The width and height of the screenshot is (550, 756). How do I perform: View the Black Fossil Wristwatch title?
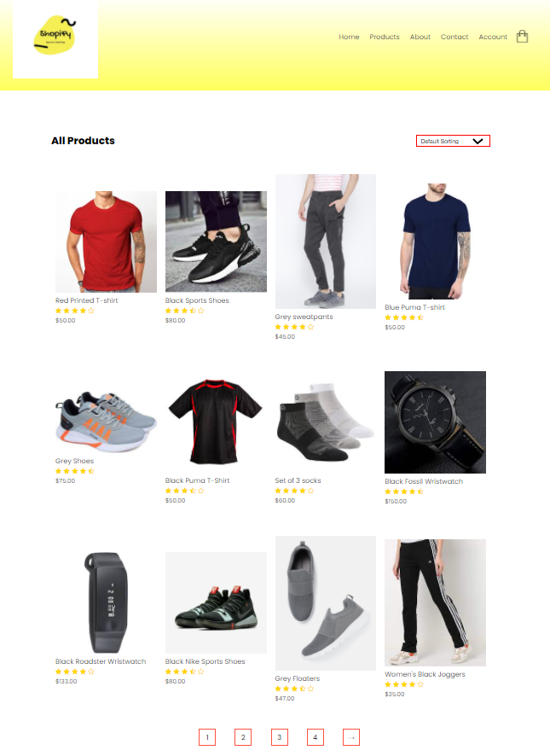424,481
